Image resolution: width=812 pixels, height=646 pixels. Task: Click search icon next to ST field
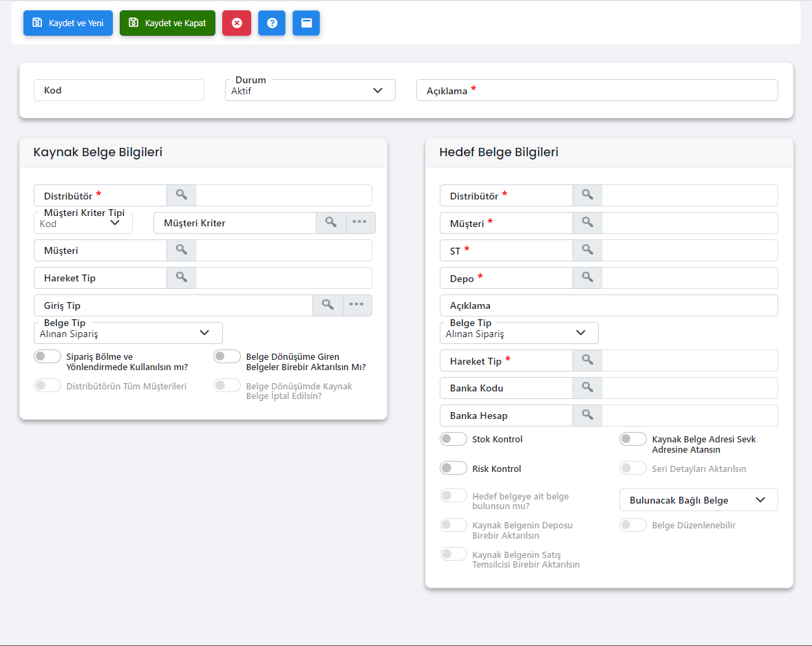click(x=587, y=250)
